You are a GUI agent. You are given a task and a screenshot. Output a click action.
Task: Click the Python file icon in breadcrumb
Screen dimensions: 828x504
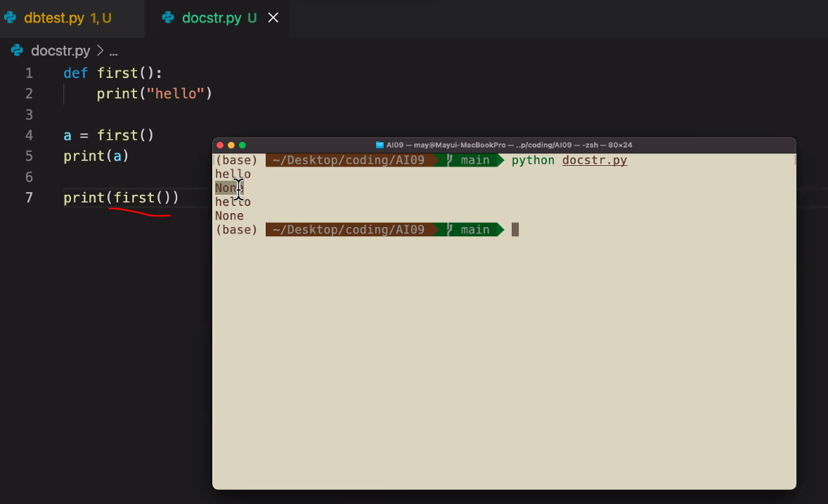(x=17, y=50)
